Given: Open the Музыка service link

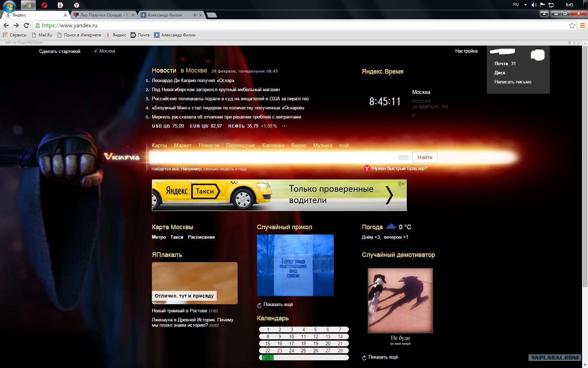Looking at the screenshot, I should pyautogui.click(x=323, y=145).
